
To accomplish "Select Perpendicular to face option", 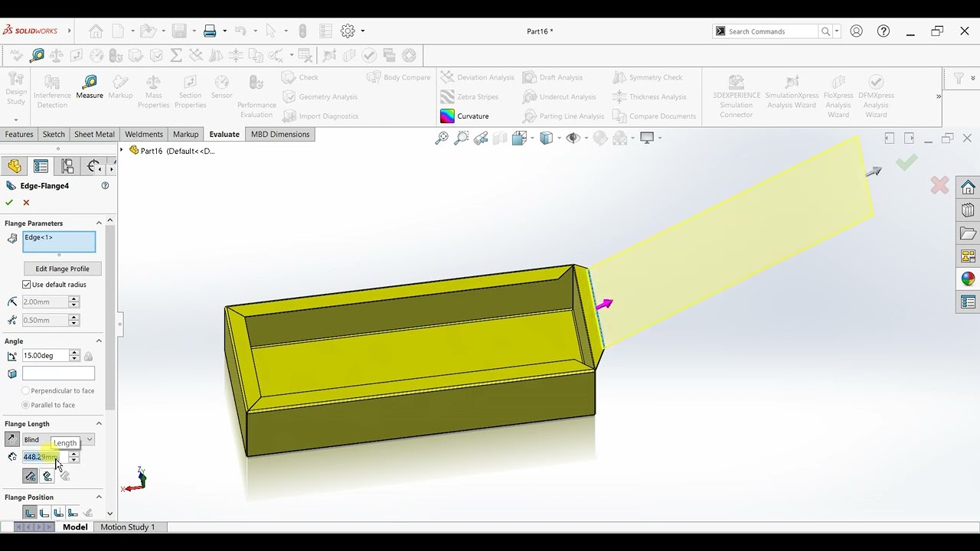I will pos(26,391).
